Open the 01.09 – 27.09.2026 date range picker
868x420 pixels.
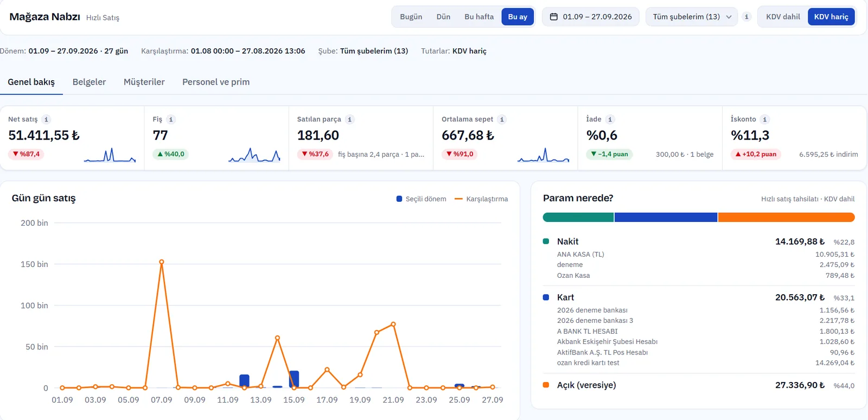(591, 17)
